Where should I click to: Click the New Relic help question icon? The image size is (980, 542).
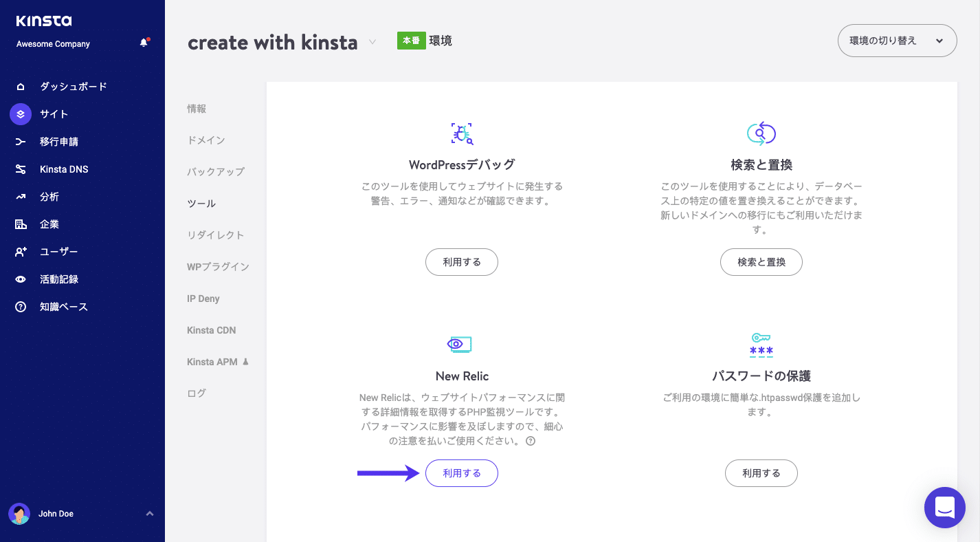(531, 442)
